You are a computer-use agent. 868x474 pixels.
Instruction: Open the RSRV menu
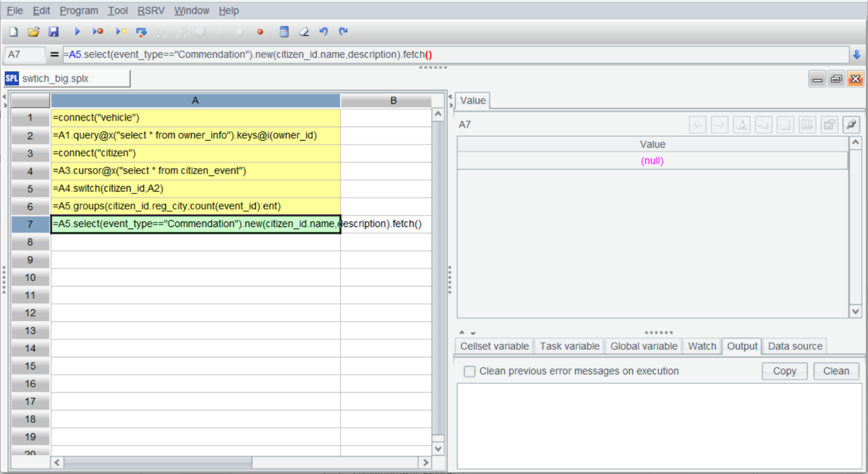150,10
